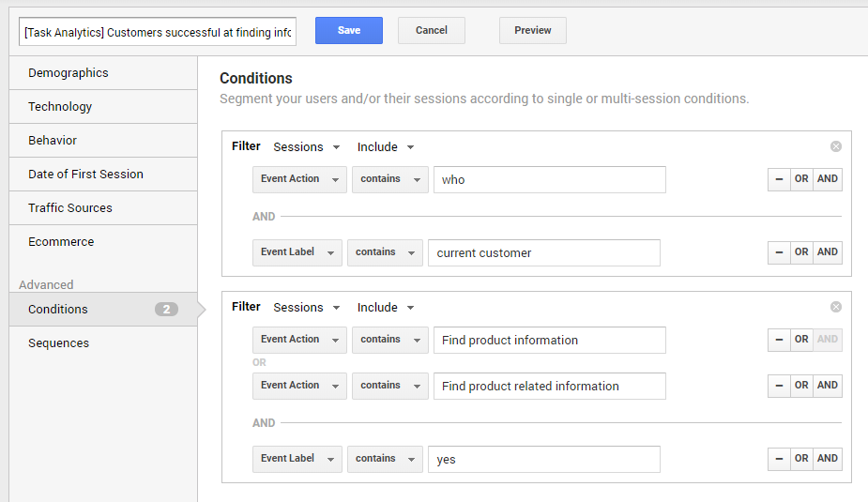Remove the first filter with its X icon
The width and height of the screenshot is (868, 502).
836,146
